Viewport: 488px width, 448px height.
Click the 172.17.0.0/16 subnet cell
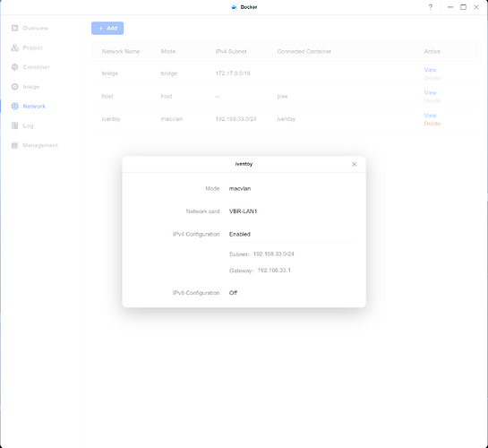(233, 73)
